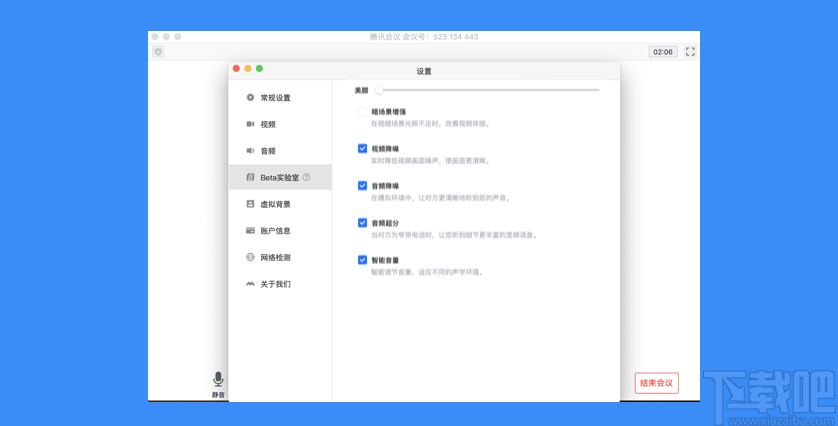Click the 视频降噪 label text

385,149
